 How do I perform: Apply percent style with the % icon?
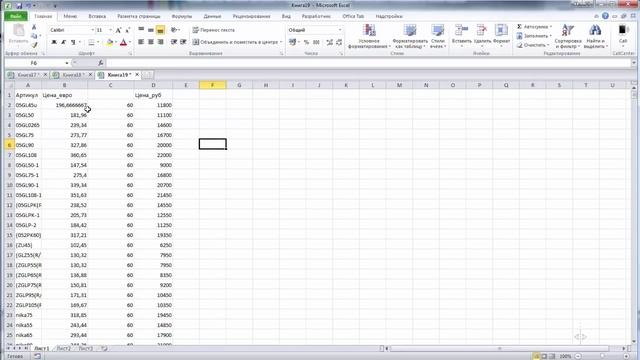(307, 42)
